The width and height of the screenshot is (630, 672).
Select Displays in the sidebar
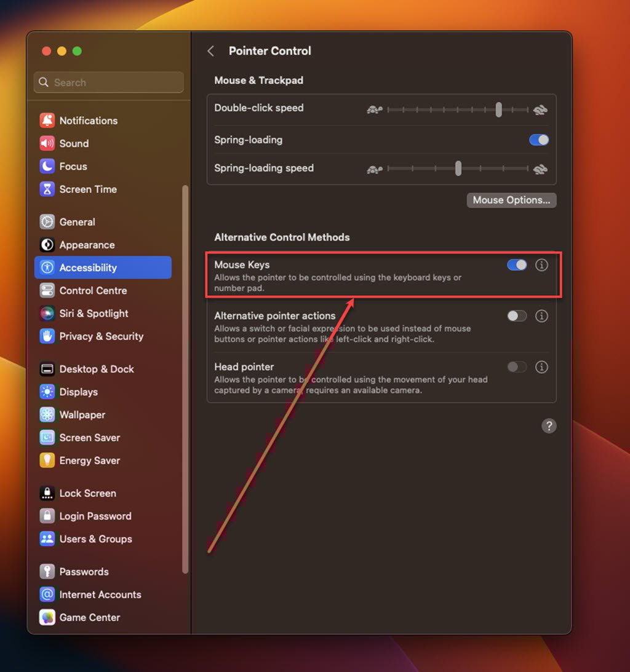(x=78, y=392)
